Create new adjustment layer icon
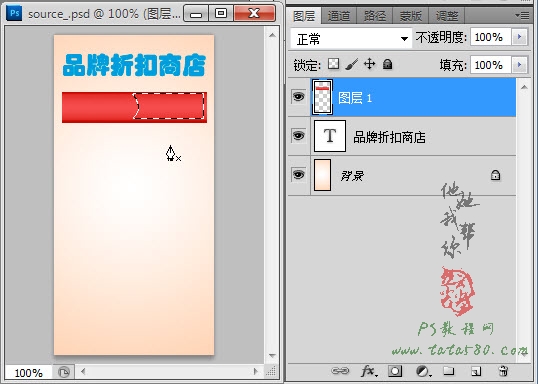 [423, 371]
